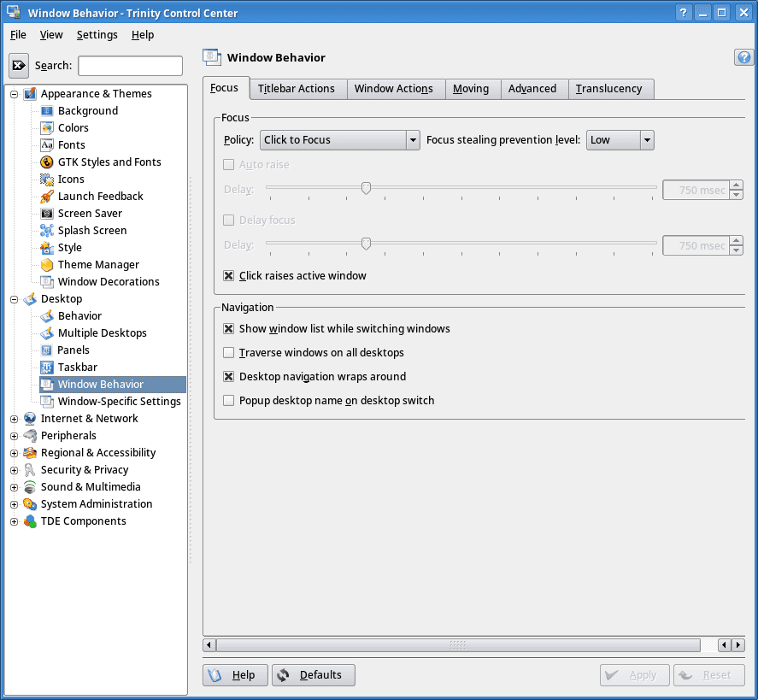The image size is (758, 700).
Task: Click the Splash Screen icon
Action: pos(47,231)
